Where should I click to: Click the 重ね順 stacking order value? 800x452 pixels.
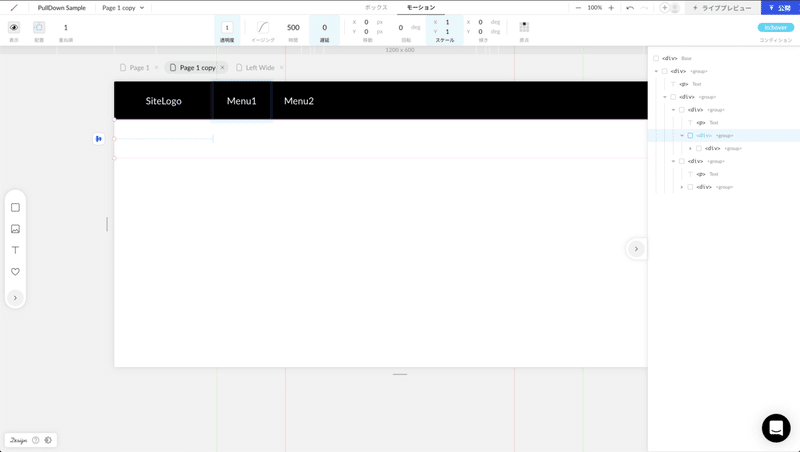(65, 28)
